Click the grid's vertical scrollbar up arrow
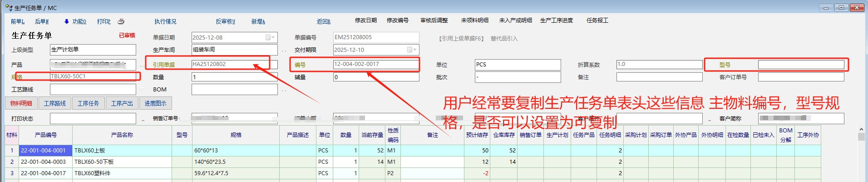 861,130
